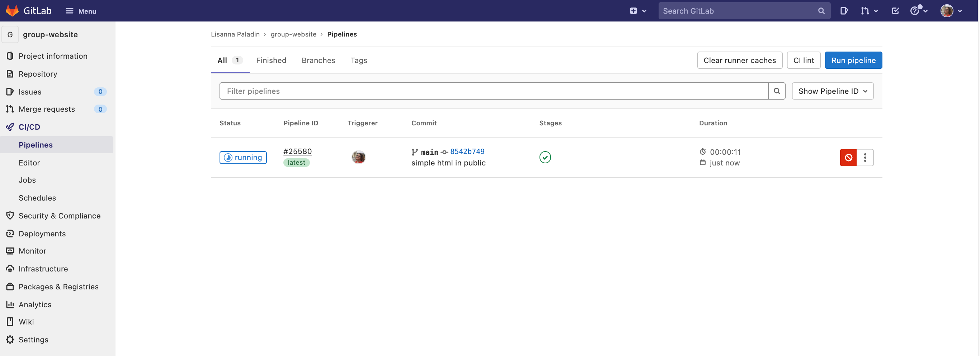Open pipeline #25580
The image size is (980, 356).
coord(297,151)
